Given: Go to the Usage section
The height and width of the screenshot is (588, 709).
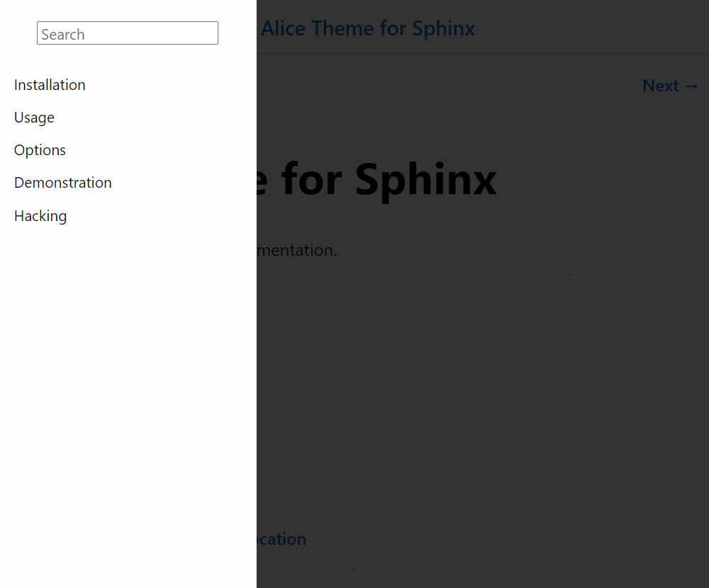Looking at the screenshot, I should (x=34, y=118).
